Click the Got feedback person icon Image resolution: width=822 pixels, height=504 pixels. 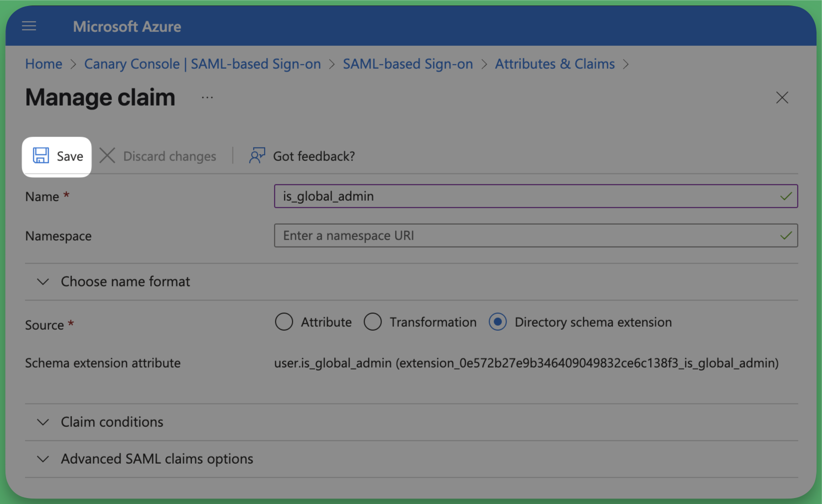(x=257, y=155)
